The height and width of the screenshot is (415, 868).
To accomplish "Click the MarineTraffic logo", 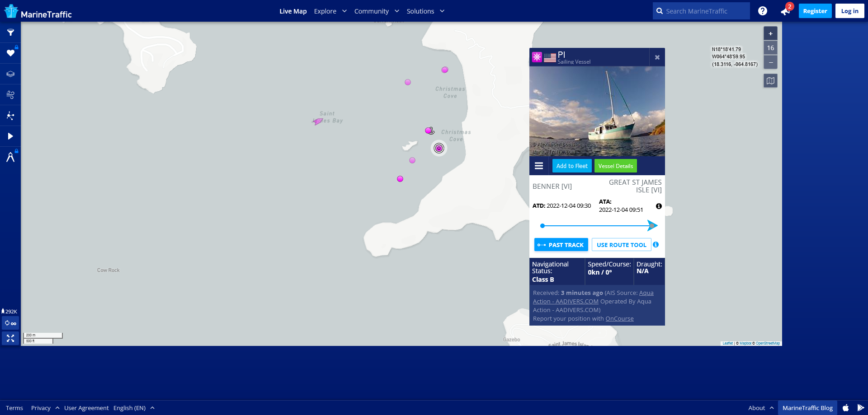I will [38, 12].
